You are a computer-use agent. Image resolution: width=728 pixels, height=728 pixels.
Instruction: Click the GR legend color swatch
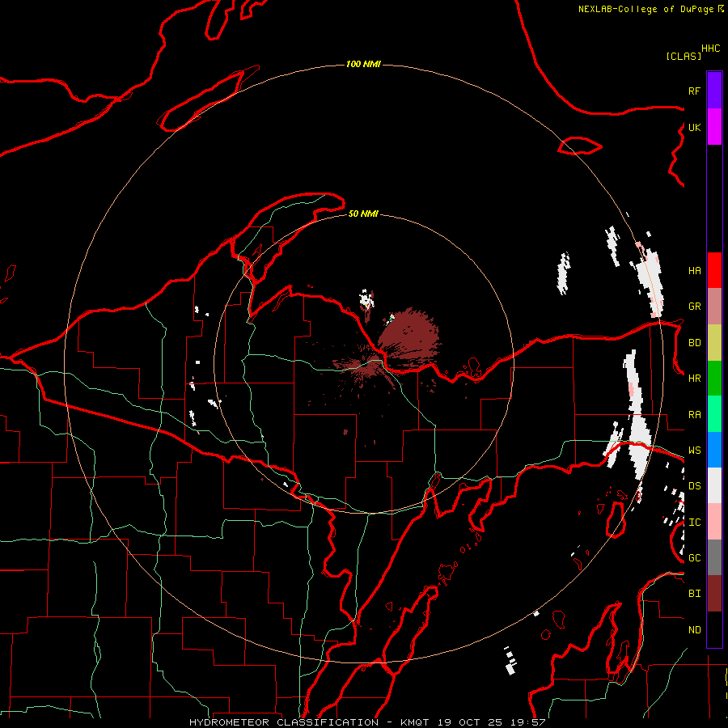(714, 306)
